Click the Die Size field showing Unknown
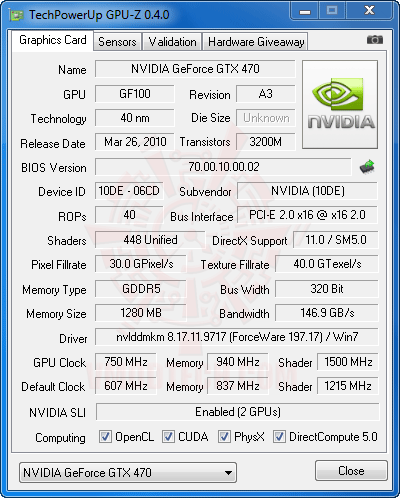This screenshot has height=498, width=400. point(266,118)
